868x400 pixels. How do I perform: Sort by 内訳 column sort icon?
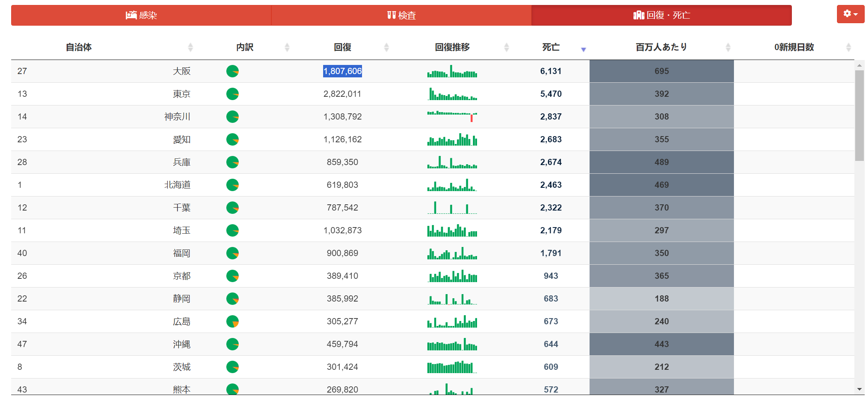[287, 48]
